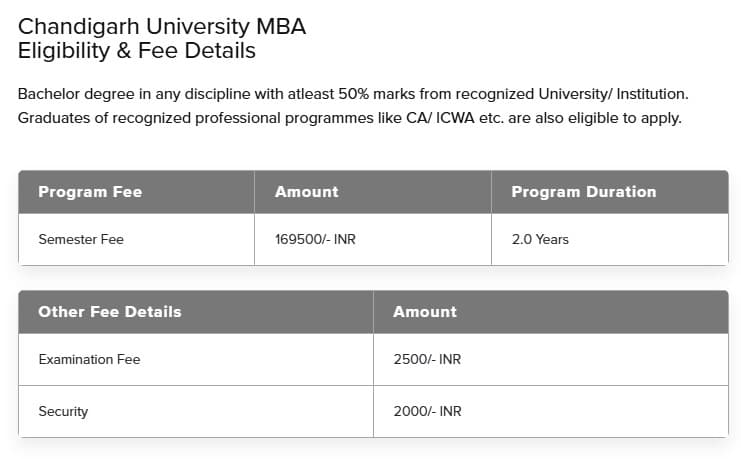Click the "2.0 Years" duration cell
Image resolution: width=741 pixels, height=459 pixels.
tap(540, 240)
